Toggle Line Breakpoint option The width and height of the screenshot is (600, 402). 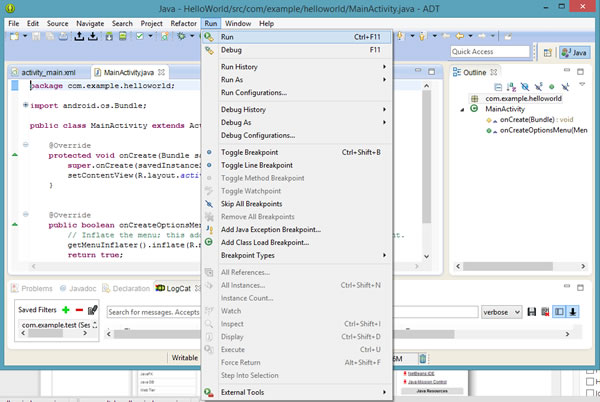pyautogui.click(x=257, y=165)
